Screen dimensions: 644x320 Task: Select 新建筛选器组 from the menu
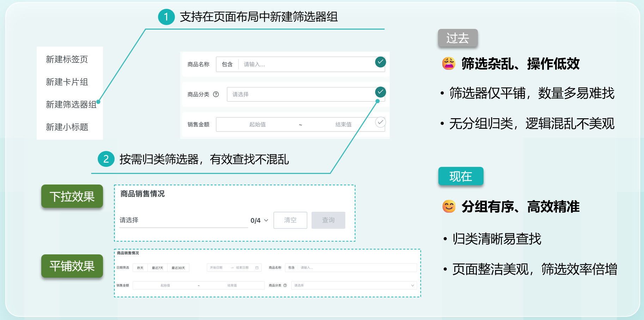pyautogui.click(x=71, y=104)
